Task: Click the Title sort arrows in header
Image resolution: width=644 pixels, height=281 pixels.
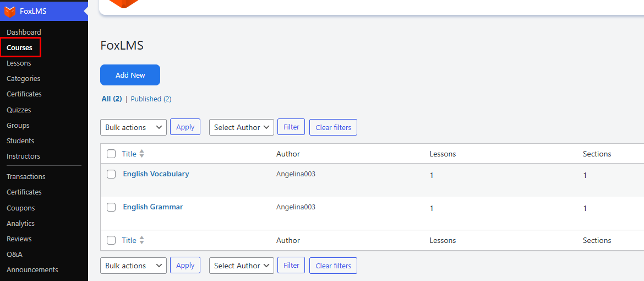Action: pyautogui.click(x=141, y=154)
